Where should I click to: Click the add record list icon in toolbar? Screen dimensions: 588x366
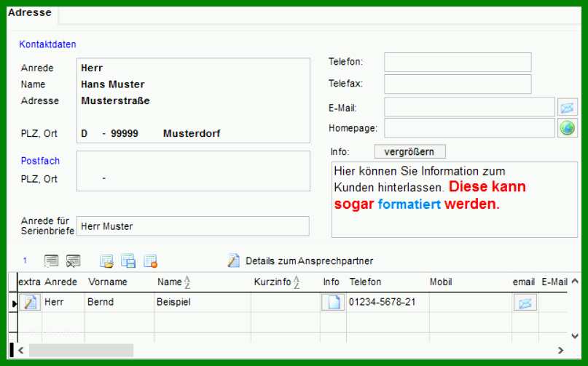[52, 260]
